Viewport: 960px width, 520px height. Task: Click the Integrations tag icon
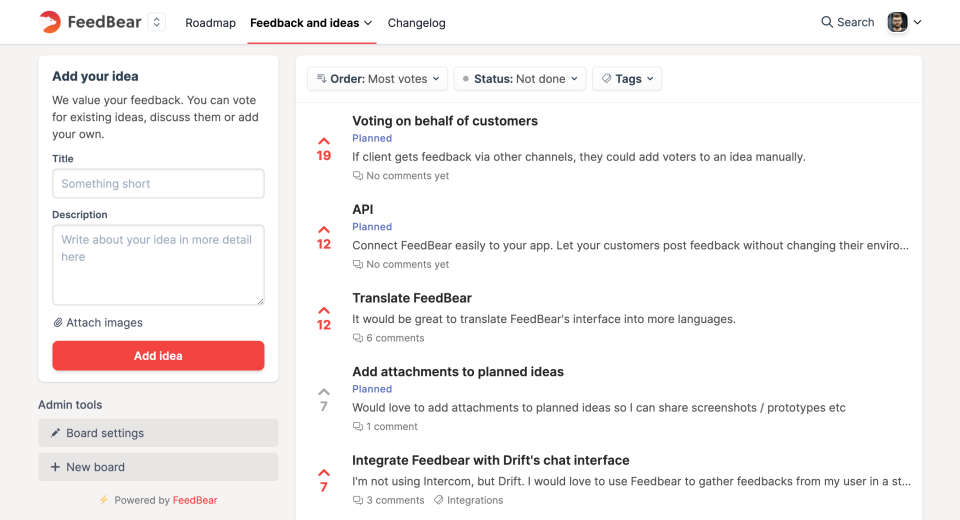(x=438, y=500)
